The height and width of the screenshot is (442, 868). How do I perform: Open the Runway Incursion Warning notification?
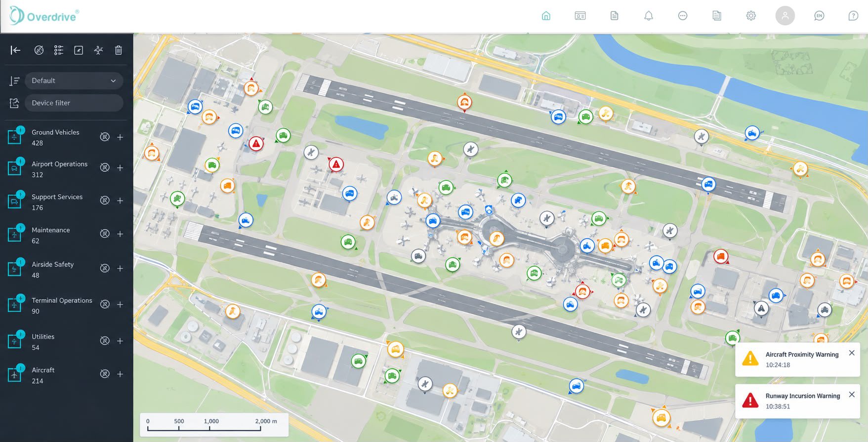[x=797, y=401]
